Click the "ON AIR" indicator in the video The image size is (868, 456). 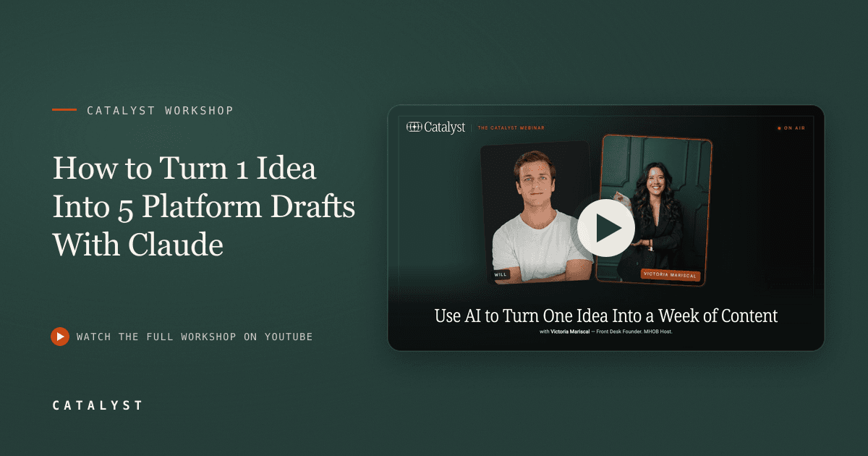[791, 128]
